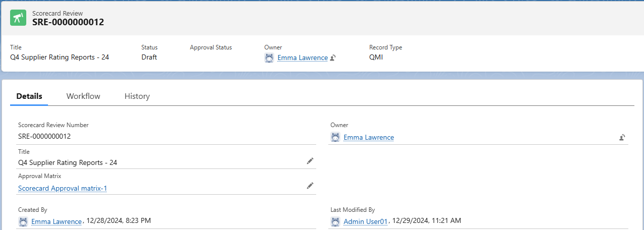644x230 pixels.
Task: Click the Title value in Details section
Action: click(x=68, y=162)
